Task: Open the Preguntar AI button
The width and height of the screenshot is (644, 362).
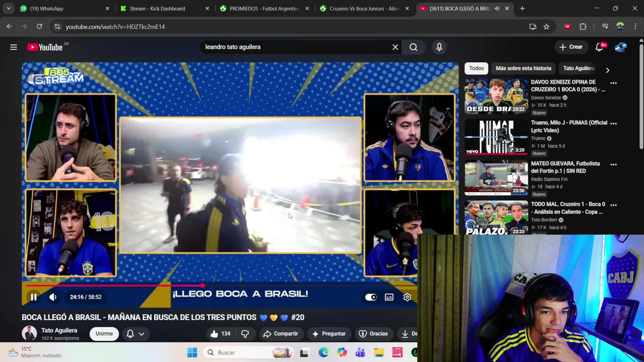Action: coord(329,333)
